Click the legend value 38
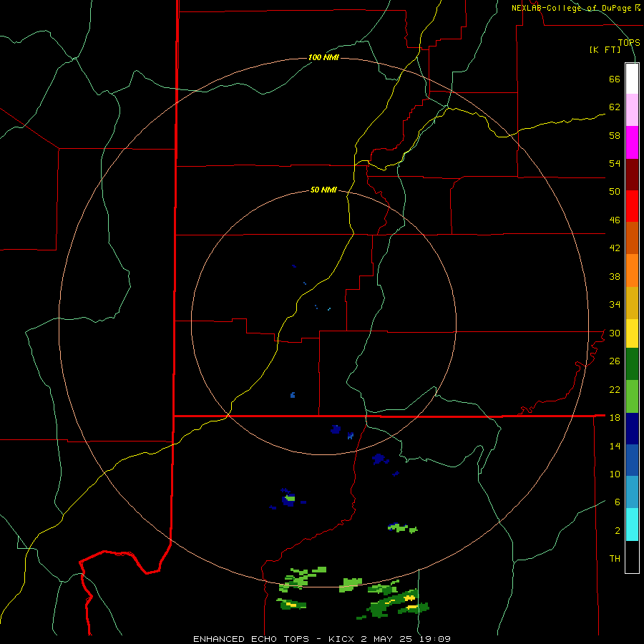The image size is (644, 644). point(615,276)
